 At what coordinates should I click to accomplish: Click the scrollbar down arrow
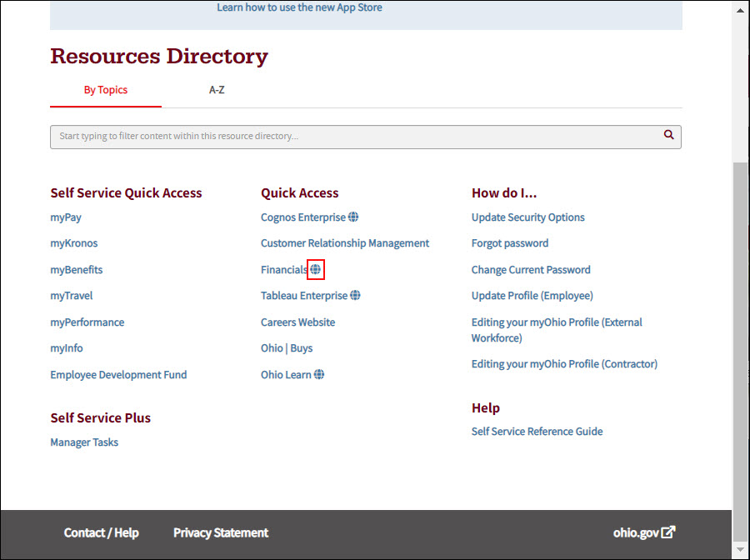point(740,551)
